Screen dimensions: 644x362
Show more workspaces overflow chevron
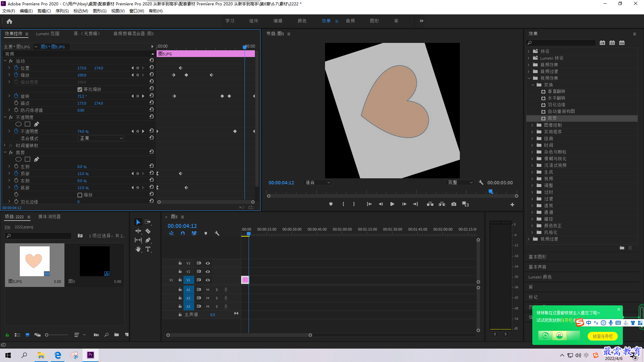422,21
